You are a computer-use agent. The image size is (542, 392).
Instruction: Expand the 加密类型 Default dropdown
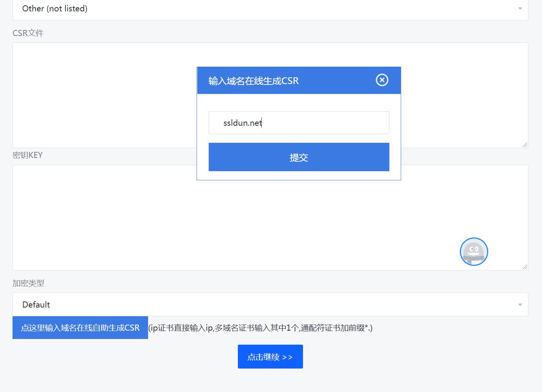point(265,305)
